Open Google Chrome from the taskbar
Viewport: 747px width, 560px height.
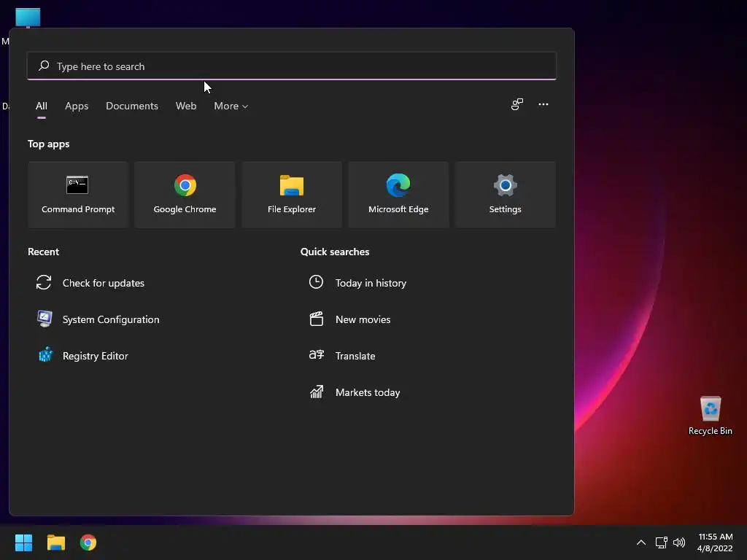[88, 542]
